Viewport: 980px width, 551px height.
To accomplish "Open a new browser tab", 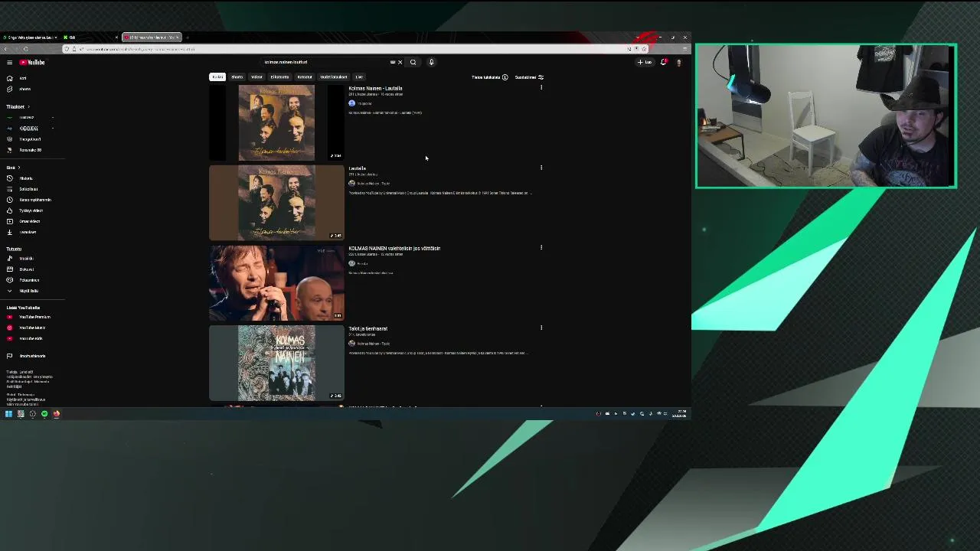I will click(x=187, y=37).
